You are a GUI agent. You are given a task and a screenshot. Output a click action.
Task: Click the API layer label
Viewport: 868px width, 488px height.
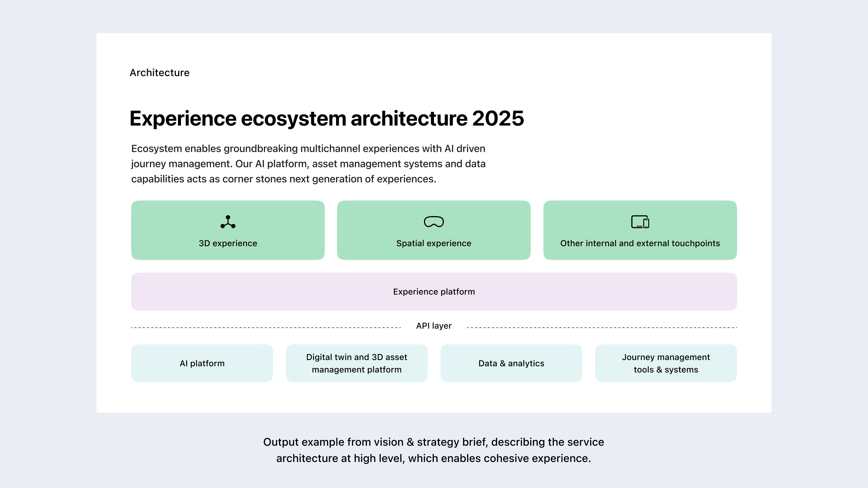[x=434, y=326]
